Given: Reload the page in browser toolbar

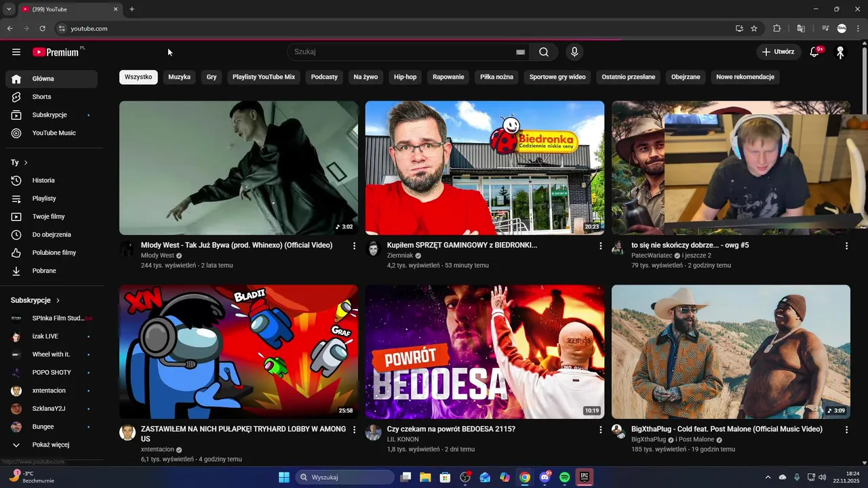Looking at the screenshot, I should [x=42, y=28].
